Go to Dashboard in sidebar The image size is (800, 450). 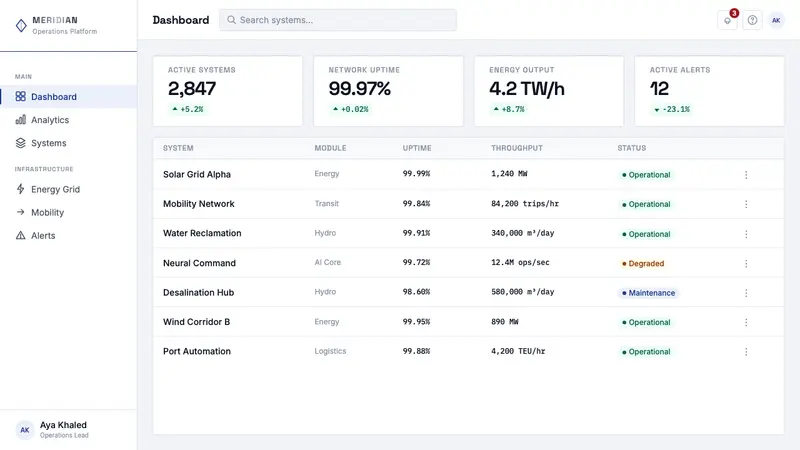point(68,96)
